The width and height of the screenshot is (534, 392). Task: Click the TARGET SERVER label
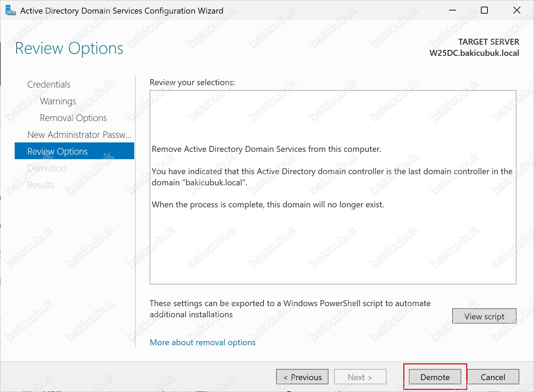click(x=489, y=42)
